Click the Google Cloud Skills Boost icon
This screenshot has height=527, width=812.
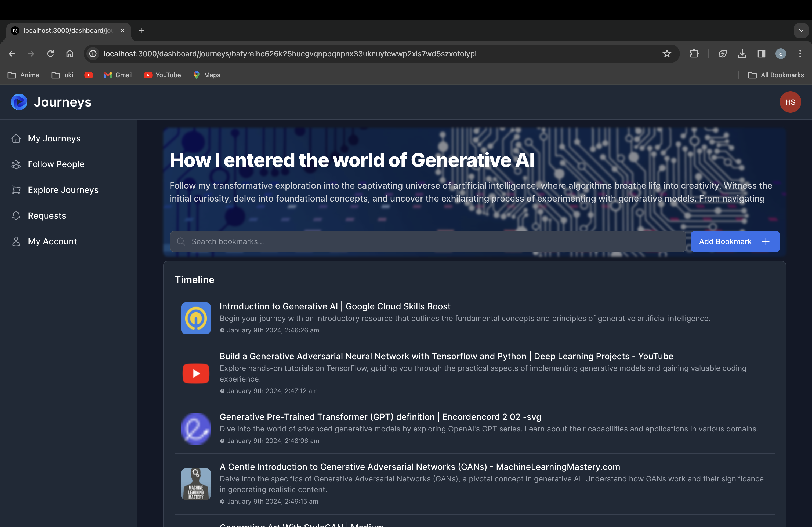[x=196, y=318]
